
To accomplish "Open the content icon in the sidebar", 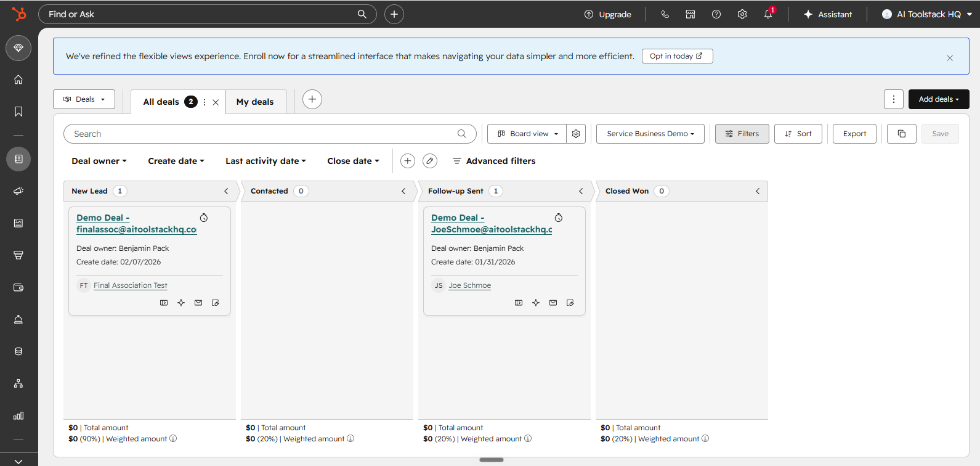I will click(18, 223).
